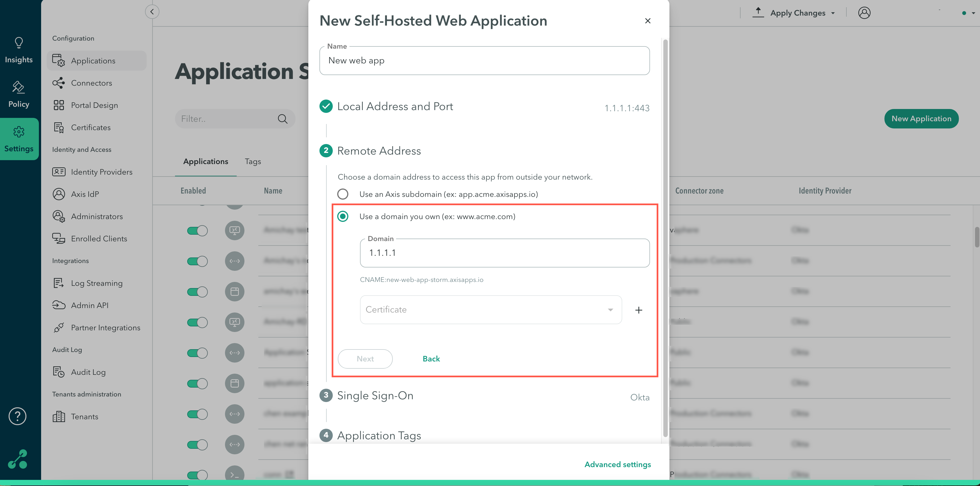Viewport: 980px width, 486px height.
Task: Open Advanced settings link
Action: tap(617, 465)
